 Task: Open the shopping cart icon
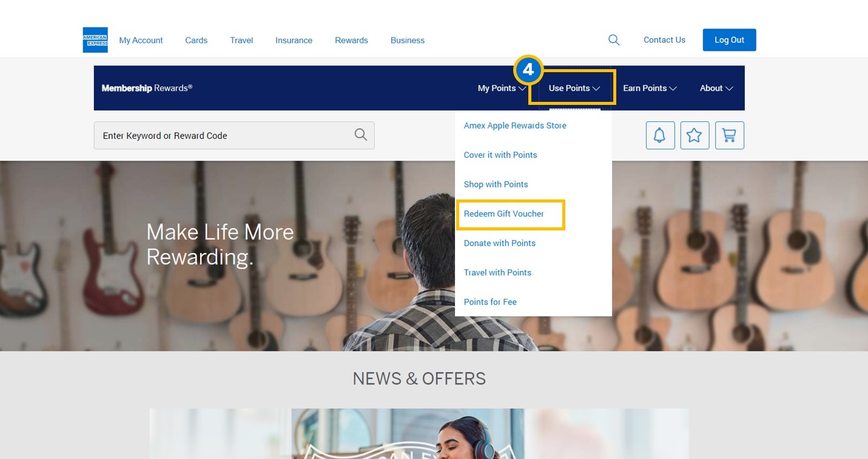pos(729,135)
